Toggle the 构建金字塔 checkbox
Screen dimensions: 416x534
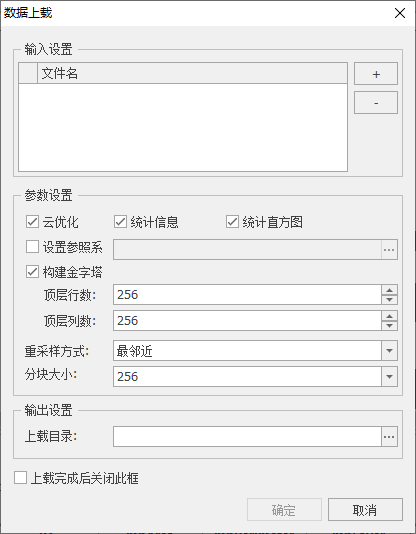point(32,272)
